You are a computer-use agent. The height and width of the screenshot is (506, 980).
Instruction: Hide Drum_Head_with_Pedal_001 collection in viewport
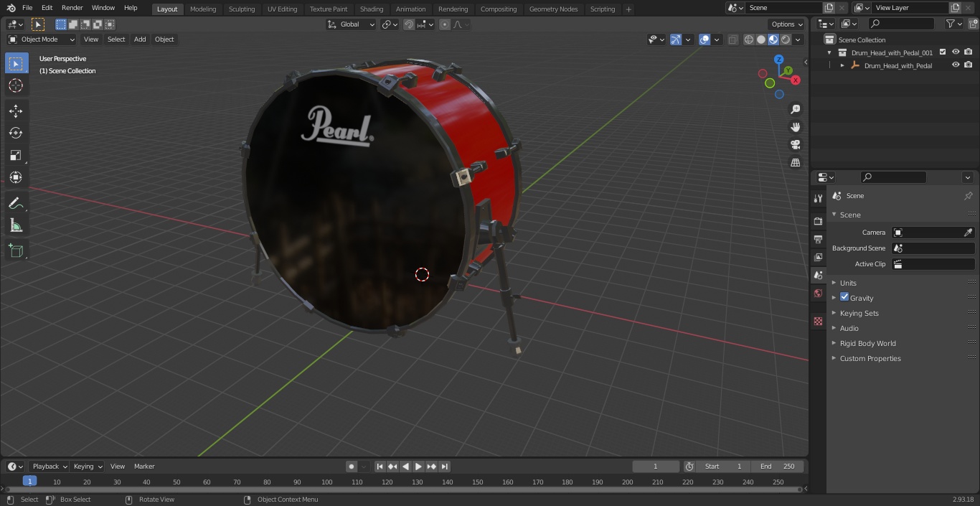tap(956, 52)
